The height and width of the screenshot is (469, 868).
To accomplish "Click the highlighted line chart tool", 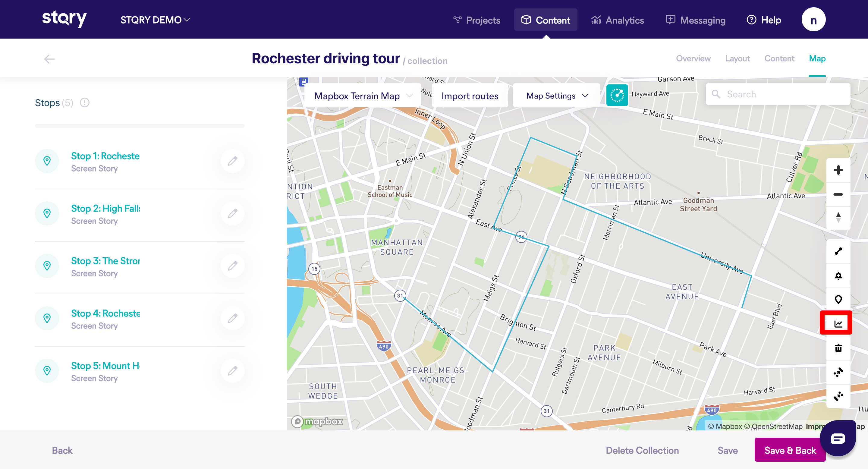I will click(x=838, y=323).
